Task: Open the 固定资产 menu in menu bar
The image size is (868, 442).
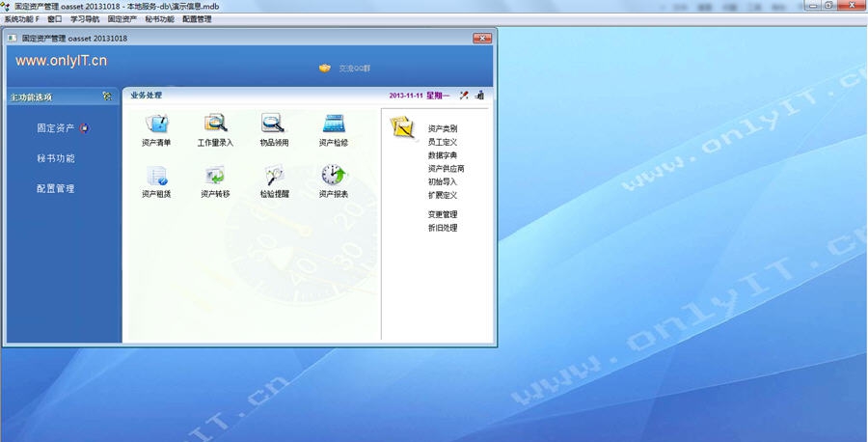Action: click(122, 19)
